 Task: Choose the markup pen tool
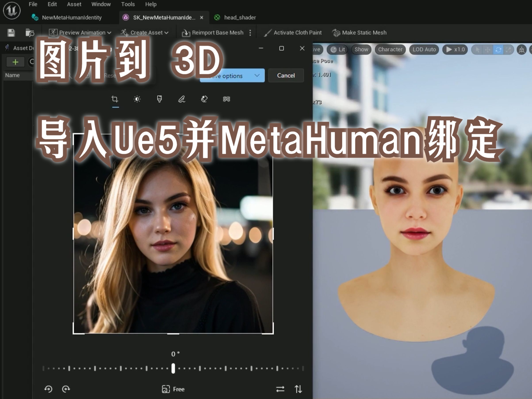182,99
